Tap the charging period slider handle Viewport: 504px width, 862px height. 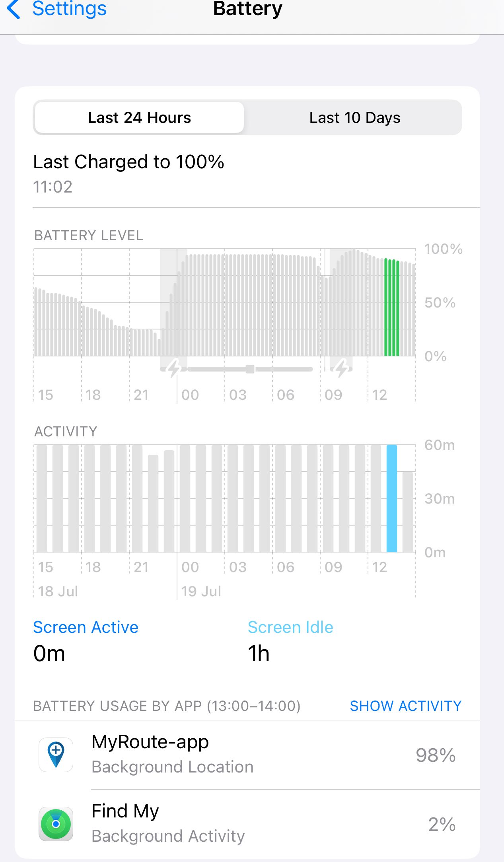250,369
